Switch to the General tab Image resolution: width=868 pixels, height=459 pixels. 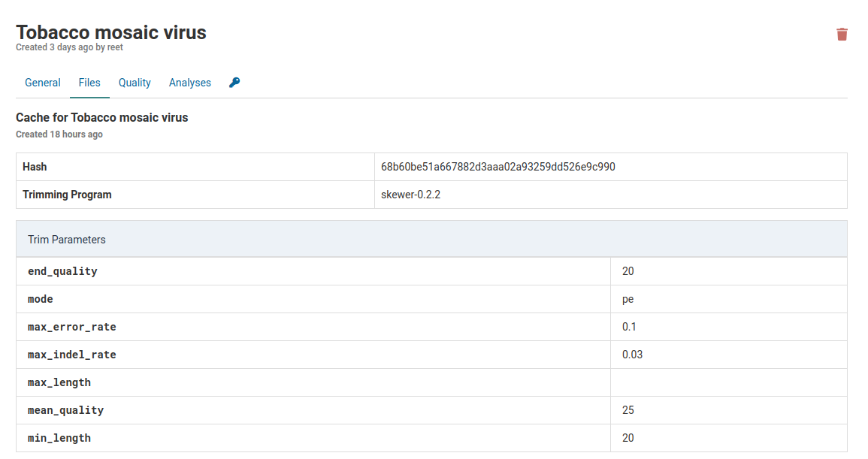[43, 83]
